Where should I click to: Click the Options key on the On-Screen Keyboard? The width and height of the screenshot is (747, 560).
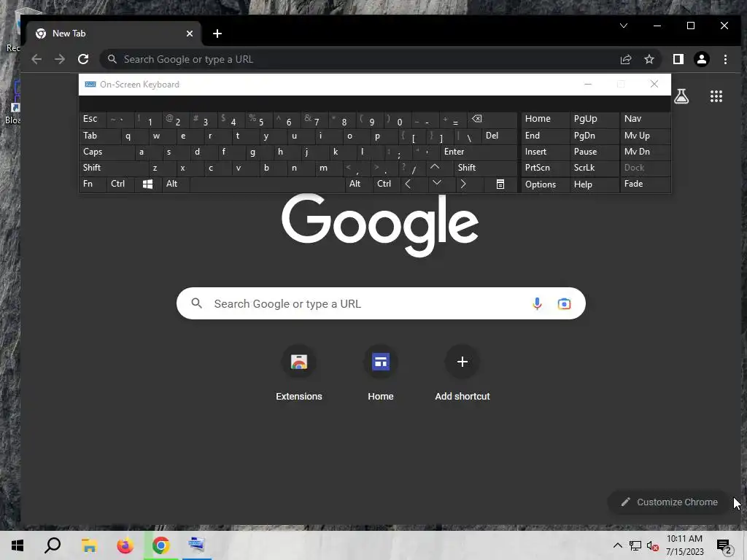pos(546,184)
